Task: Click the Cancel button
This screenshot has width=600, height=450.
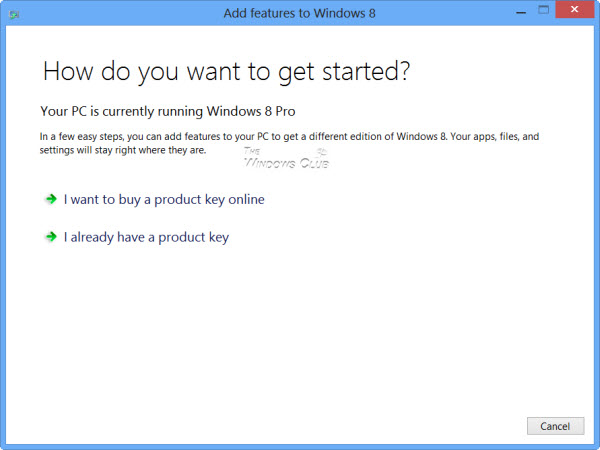Action: pyautogui.click(x=555, y=426)
